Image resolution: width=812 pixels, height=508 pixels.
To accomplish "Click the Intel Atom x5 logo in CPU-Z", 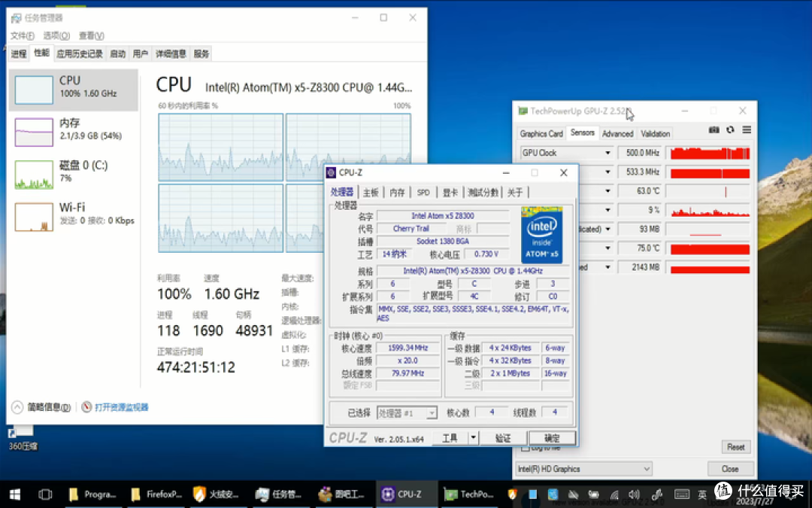I will click(x=541, y=235).
